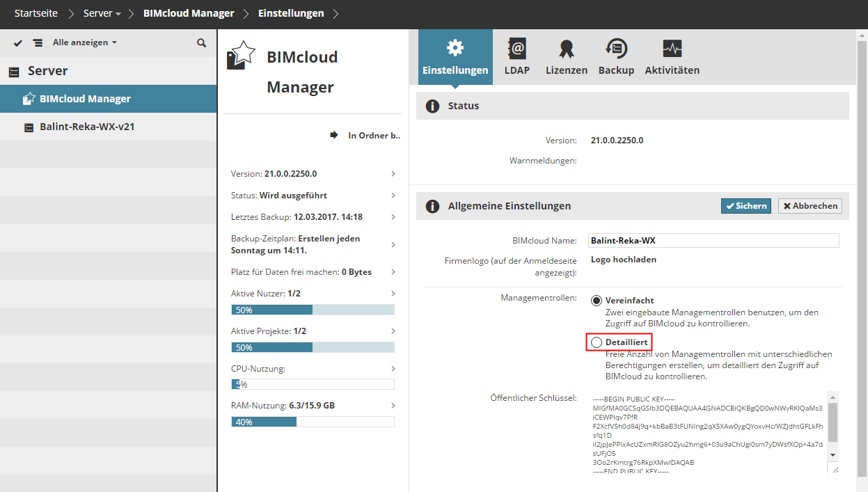The height and width of the screenshot is (492, 868).
Task: Select the Balint-Reka-WX-v21 server entry
Action: (x=109, y=127)
